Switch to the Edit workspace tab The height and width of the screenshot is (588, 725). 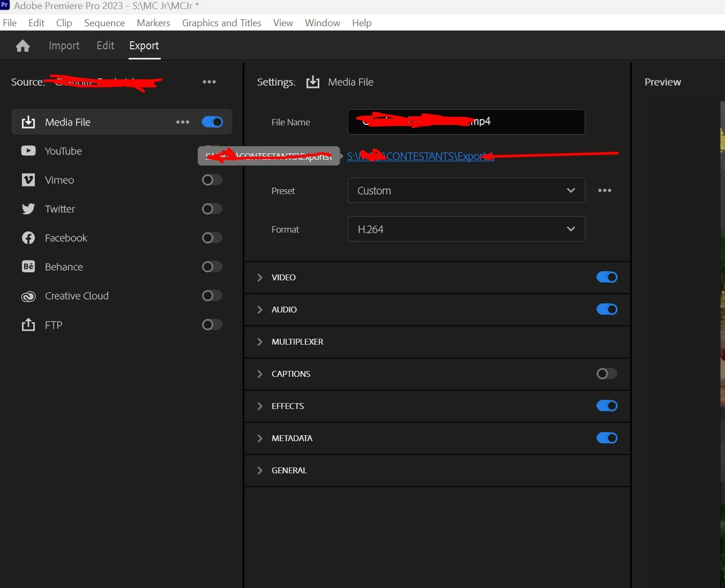tap(106, 46)
